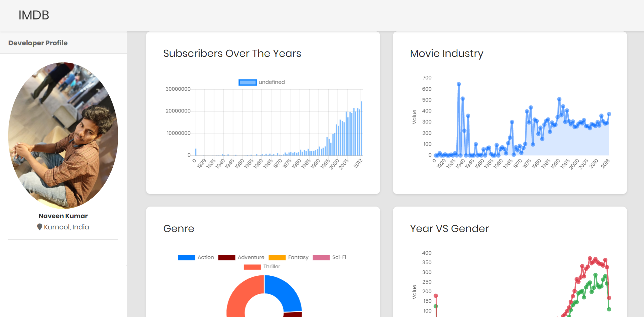Viewport: 644px width, 317px height.
Task: Select the Developer Profile header
Action: pyautogui.click(x=63, y=43)
